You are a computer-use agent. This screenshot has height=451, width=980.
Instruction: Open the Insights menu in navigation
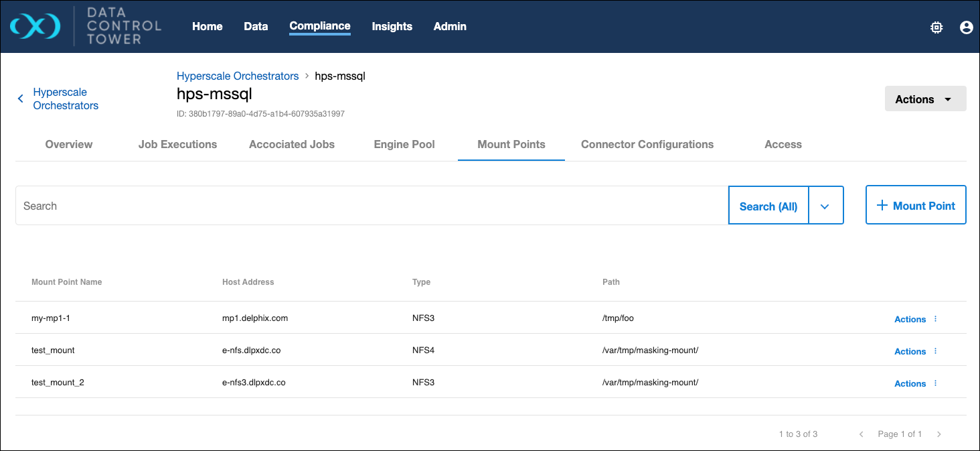point(392,26)
